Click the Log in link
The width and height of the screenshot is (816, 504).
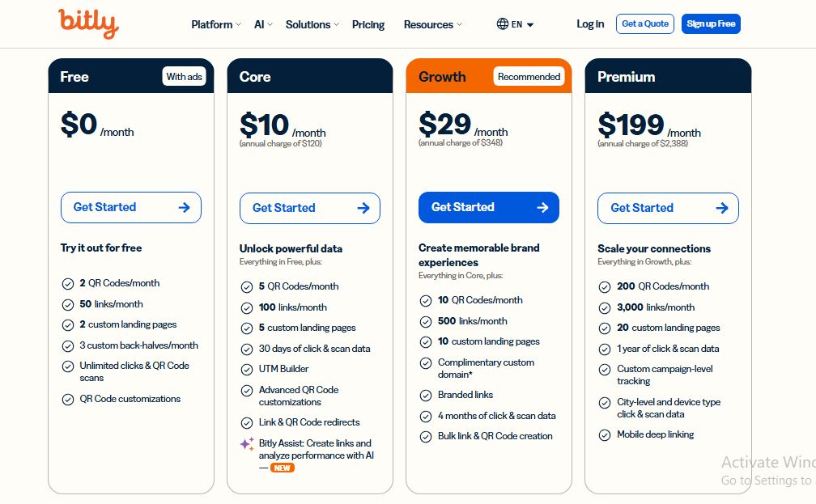590,24
